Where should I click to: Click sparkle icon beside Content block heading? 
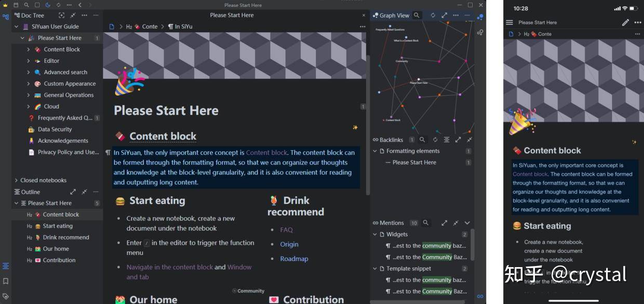355,127
